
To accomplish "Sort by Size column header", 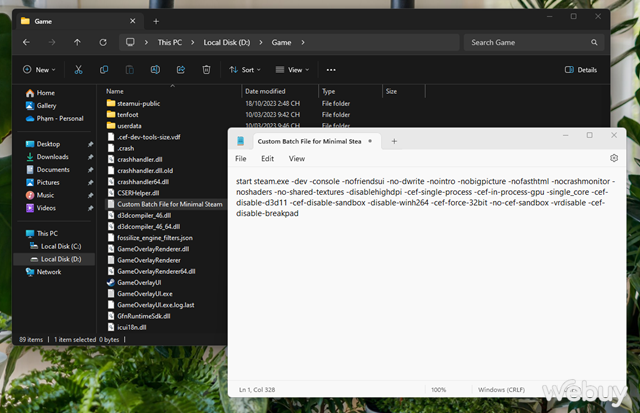I will tap(391, 91).
